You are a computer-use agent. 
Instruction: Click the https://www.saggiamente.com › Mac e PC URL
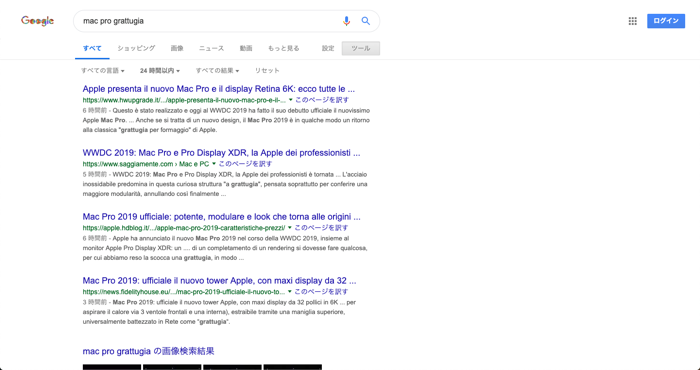click(146, 164)
